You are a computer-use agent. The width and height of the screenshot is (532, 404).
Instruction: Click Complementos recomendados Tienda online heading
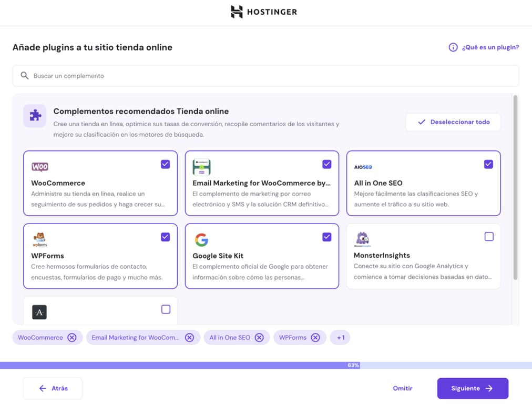141,112
